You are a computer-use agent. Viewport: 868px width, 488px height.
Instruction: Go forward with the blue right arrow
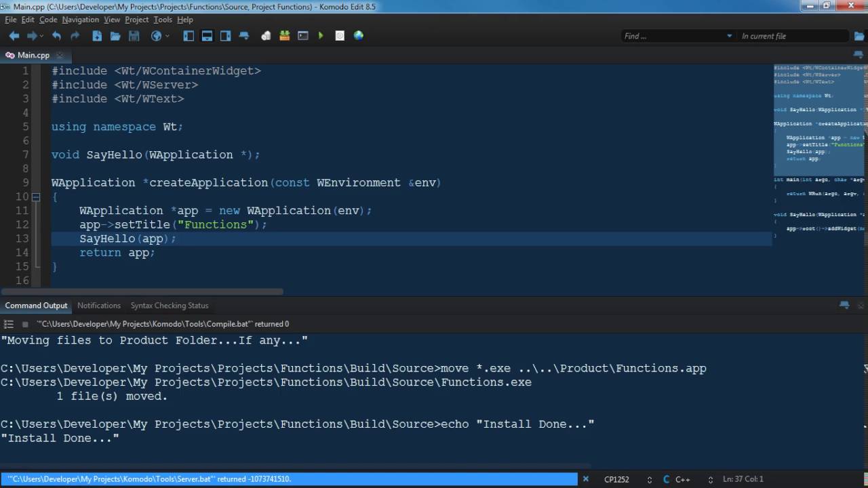tap(31, 36)
